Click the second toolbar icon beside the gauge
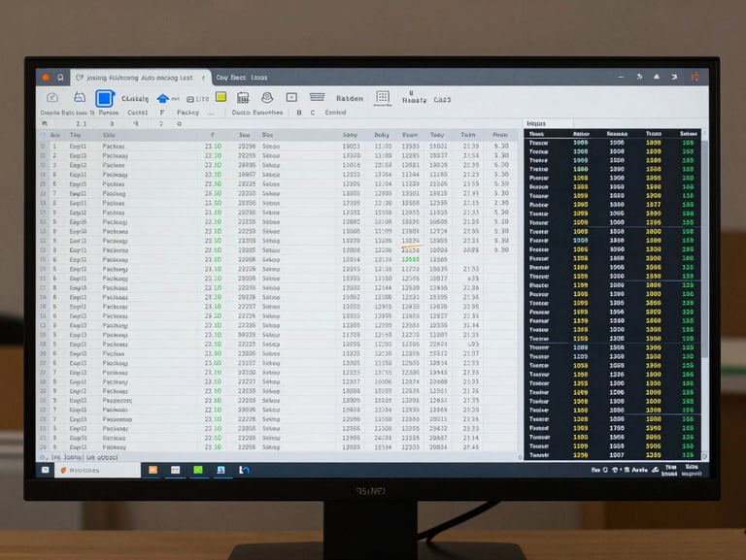 [x=80, y=97]
